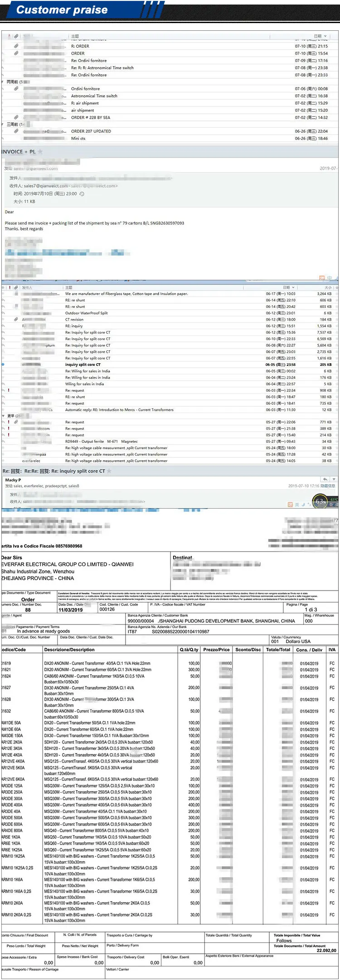
Task: Click the invoice date 11/03/2019
Action: click(71, 610)
